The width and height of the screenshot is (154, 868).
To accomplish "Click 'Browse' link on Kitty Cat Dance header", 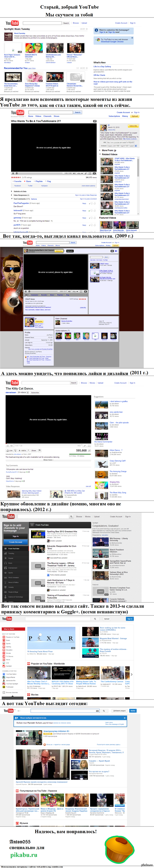I will [84, 383].
